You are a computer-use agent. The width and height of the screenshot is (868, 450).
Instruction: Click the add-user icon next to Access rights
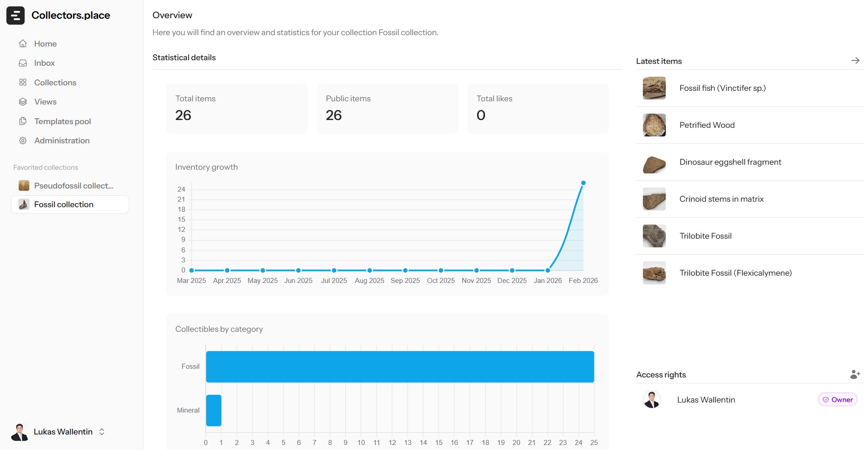(855, 375)
